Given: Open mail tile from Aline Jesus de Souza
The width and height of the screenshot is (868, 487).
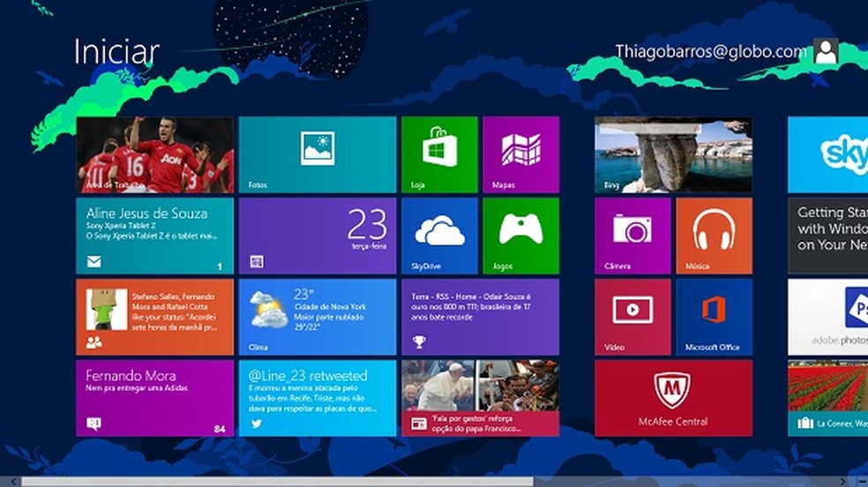Looking at the screenshot, I should tap(154, 236).
